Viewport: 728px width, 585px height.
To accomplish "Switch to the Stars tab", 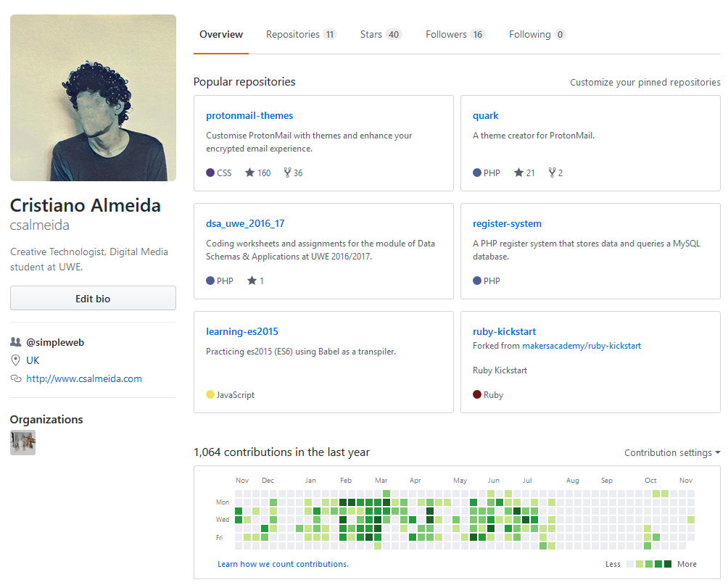I will click(371, 34).
